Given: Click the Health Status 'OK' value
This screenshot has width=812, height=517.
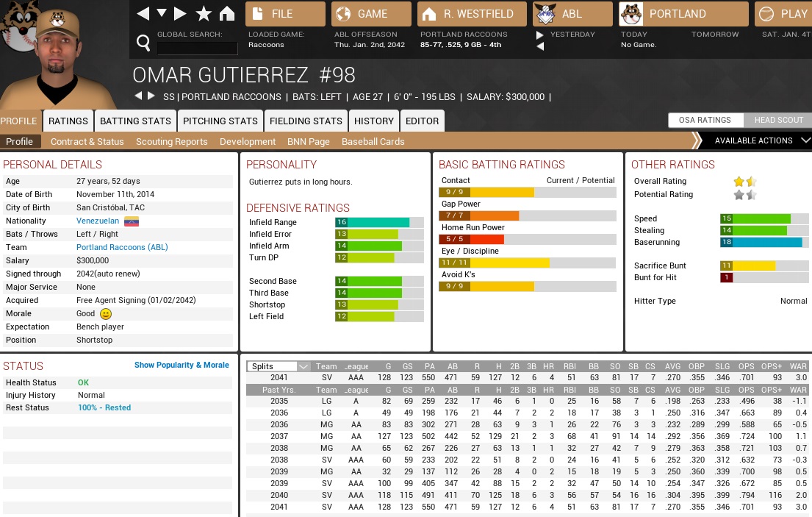Looking at the screenshot, I should pyautogui.click(x=83, y=382).
